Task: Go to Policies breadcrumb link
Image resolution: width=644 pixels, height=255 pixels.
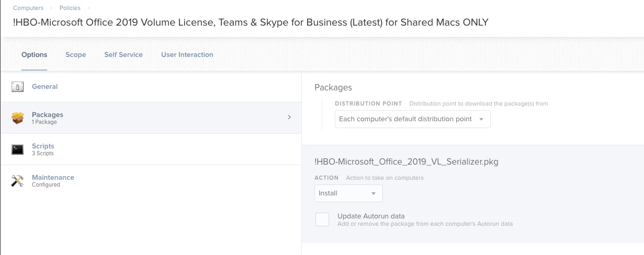Action: click(x=70, y=8)
